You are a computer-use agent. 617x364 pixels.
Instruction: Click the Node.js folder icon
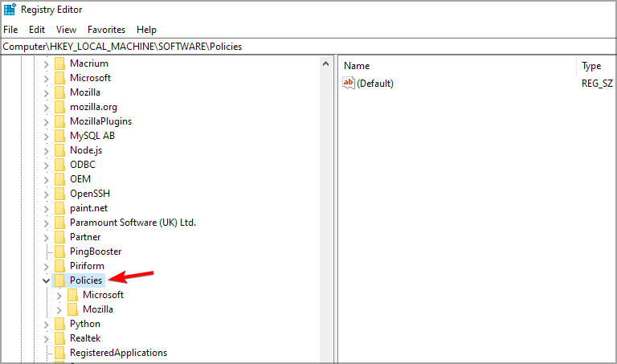click(x=59, y=150)
